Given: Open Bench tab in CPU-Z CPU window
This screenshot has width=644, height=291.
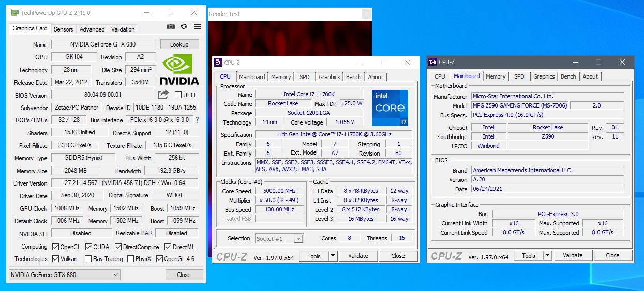Looking at the screenshot, I should 354,77.
